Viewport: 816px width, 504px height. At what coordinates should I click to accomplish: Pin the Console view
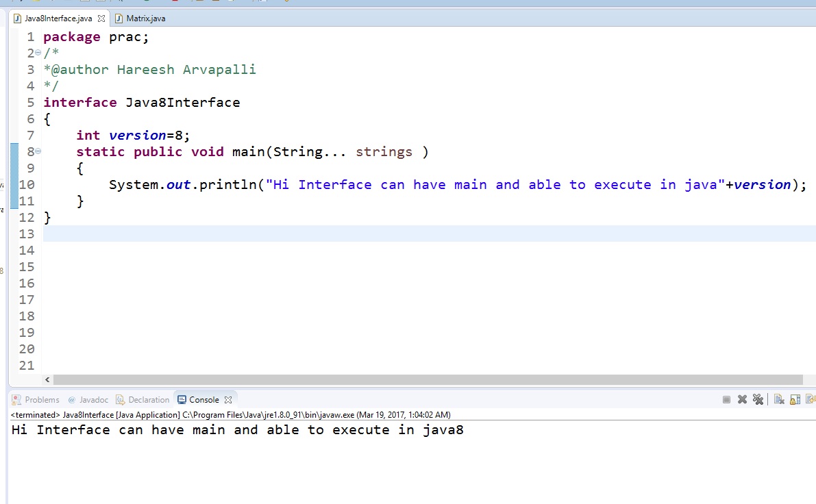811,399
